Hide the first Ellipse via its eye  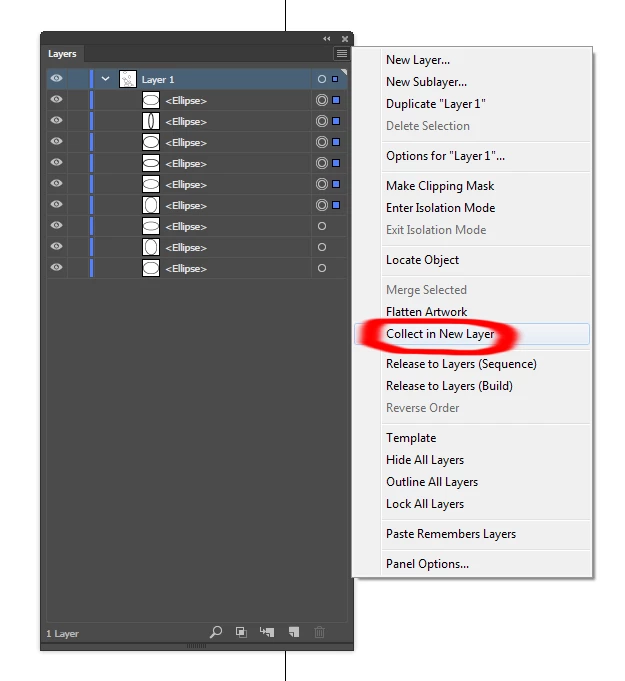(56, 99)
